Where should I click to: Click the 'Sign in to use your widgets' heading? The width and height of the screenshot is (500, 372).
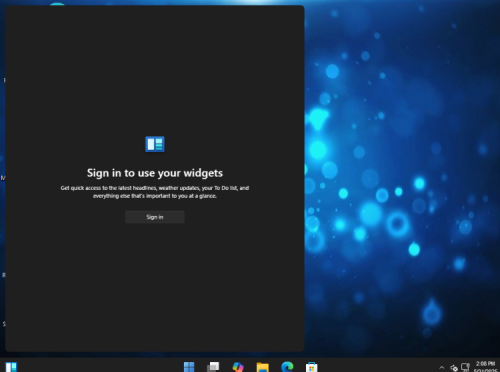[155, 173]
